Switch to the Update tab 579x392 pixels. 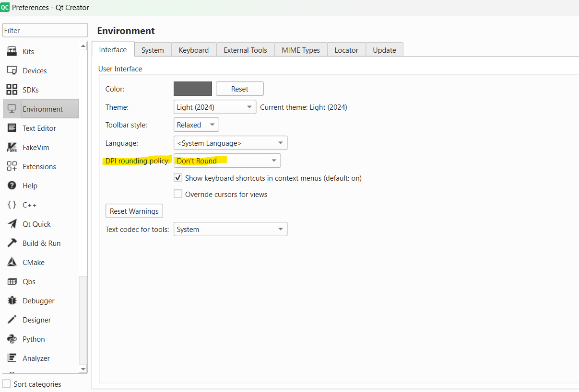click(x=384, y=50)
